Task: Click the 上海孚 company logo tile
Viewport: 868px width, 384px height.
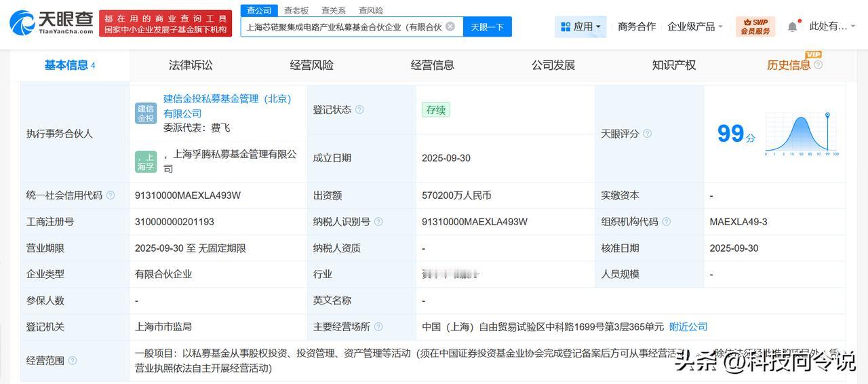Action: (146, 161)
